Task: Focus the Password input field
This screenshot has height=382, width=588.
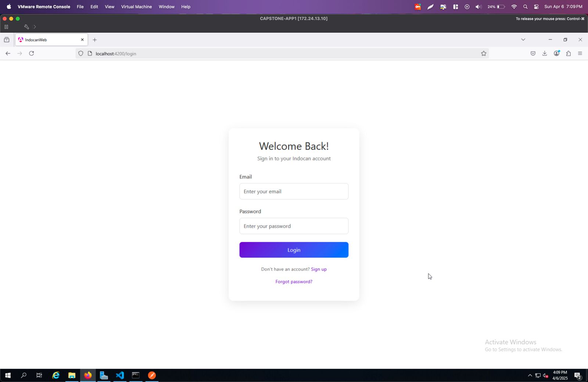Action: [294, 226]
